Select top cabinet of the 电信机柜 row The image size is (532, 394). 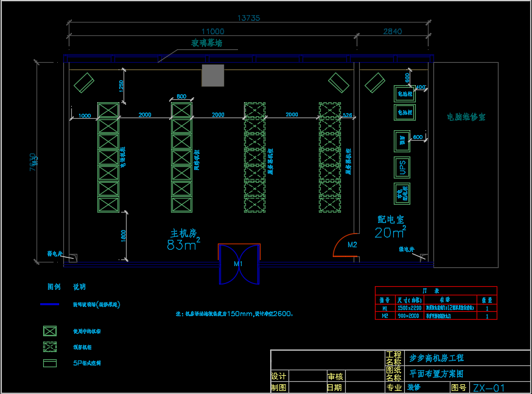(x=108, y=110)
